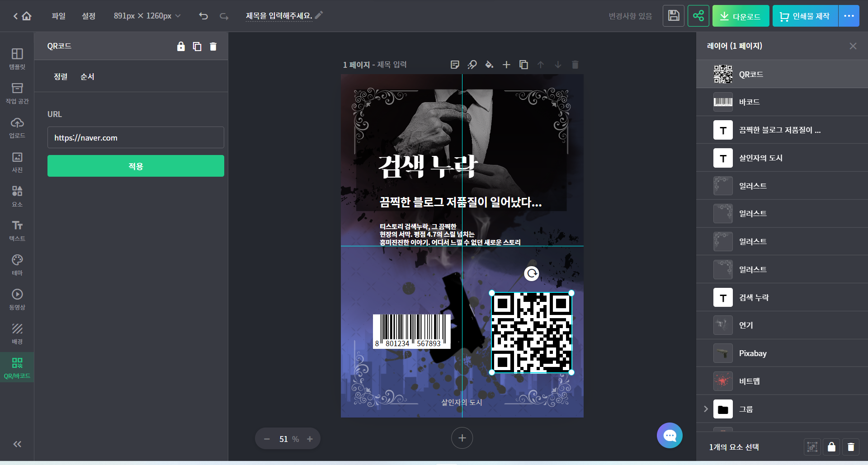Open the 테마 sidebar panel
Screen dimensions: 868x465
tap(17, 265)
